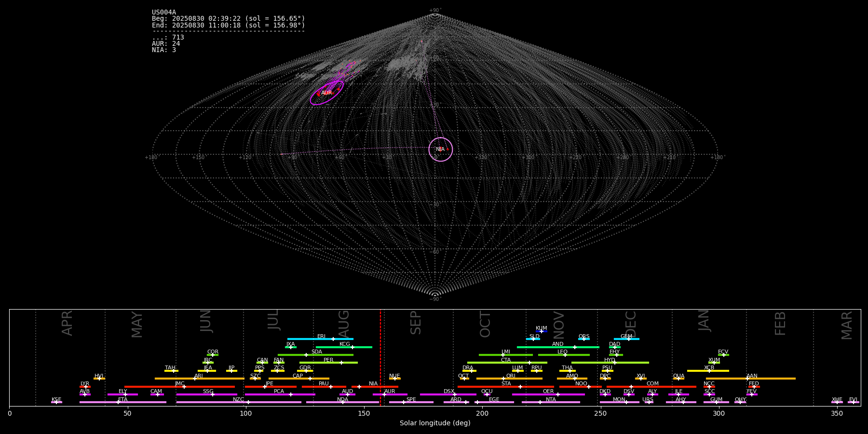Select the Beg: 20250830 02:39:22 line

pos(229,19)
